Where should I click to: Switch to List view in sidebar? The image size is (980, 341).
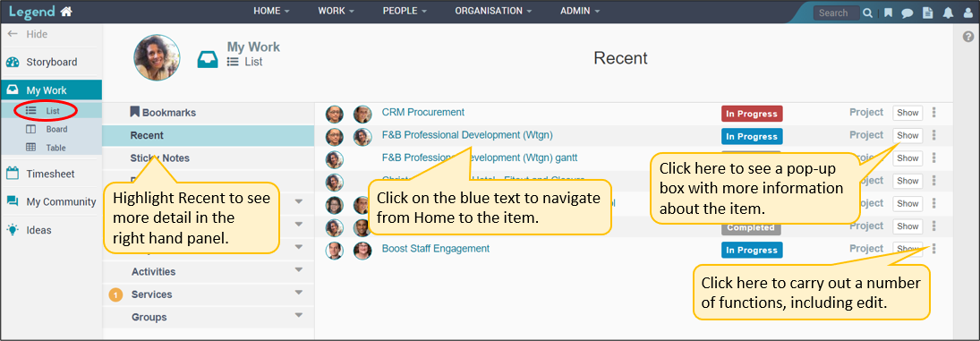point(51,111)
